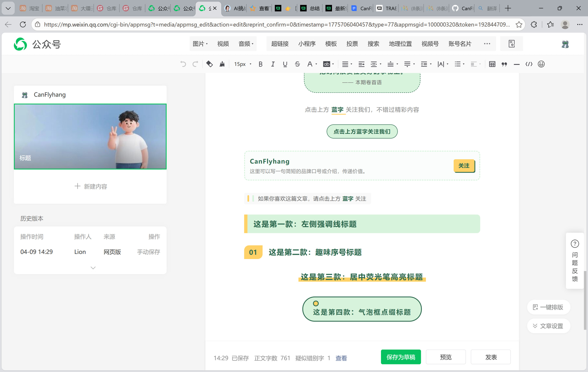588x372 pixels.
Task: Toggle bold formatting
Action: [x=261, y=64]
